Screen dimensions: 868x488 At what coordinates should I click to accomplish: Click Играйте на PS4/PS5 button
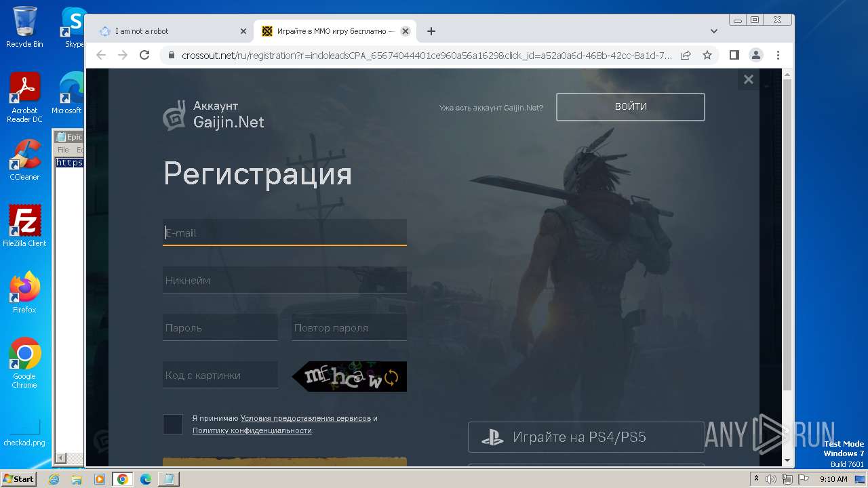click(587, 437)
